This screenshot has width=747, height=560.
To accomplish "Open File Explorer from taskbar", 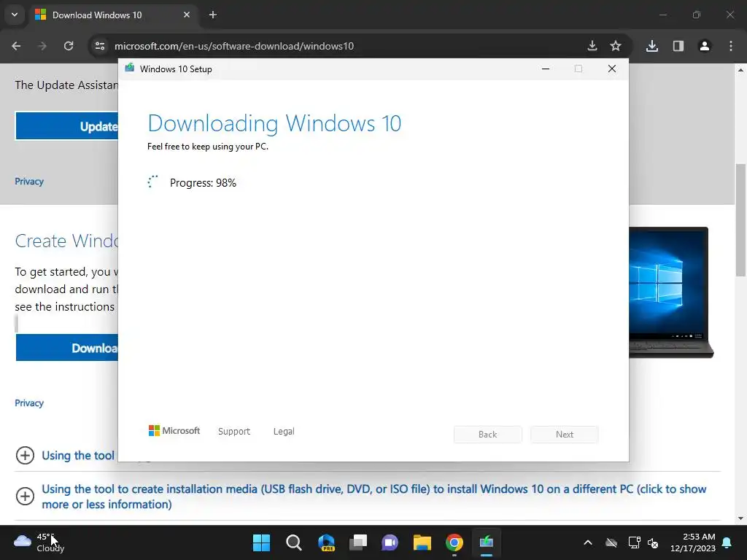I will click(x=422, y=542).
